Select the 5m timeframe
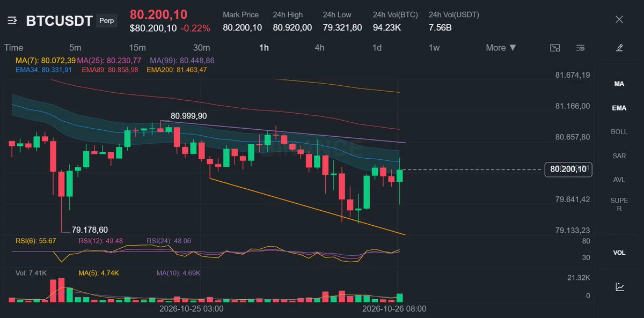Image resolution: width=644 pixels, height=318 pixels. click(x=75, y=48)
